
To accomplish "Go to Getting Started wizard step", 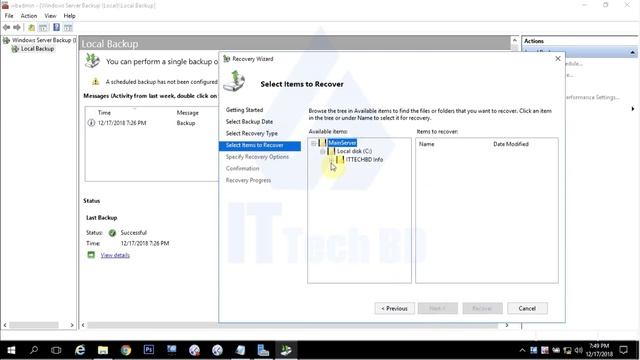I will click(x=244, y=110).
